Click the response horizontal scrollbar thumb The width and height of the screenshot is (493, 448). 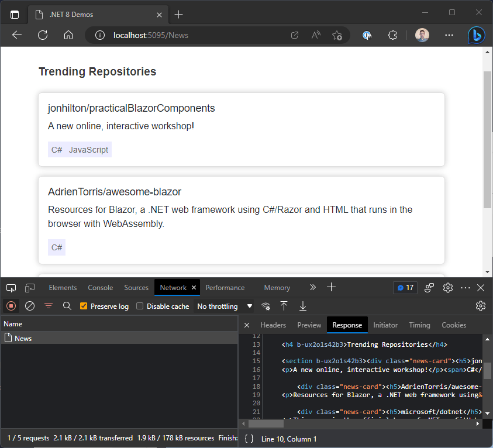coord(266,424)
